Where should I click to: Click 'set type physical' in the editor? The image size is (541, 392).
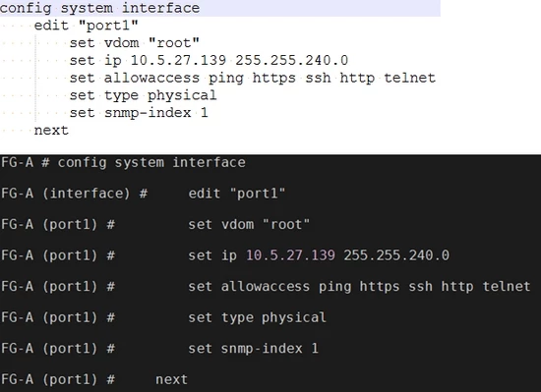tap(143, 95)
